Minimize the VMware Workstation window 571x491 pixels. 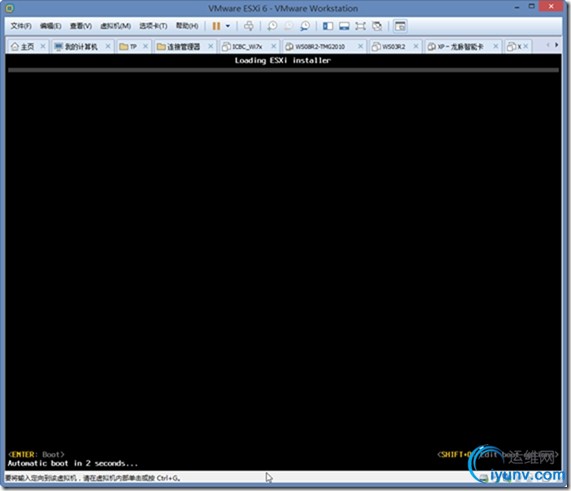point(517,7)
